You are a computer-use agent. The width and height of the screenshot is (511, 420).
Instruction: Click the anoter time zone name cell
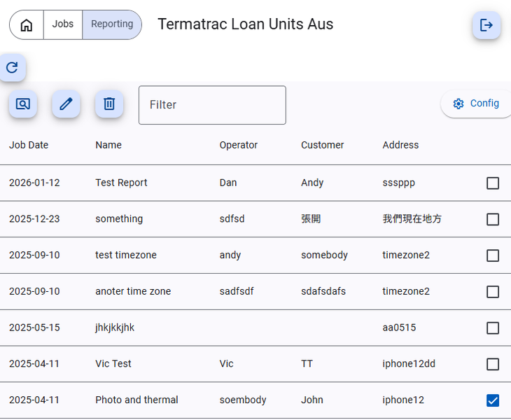[x=133, y=291]
